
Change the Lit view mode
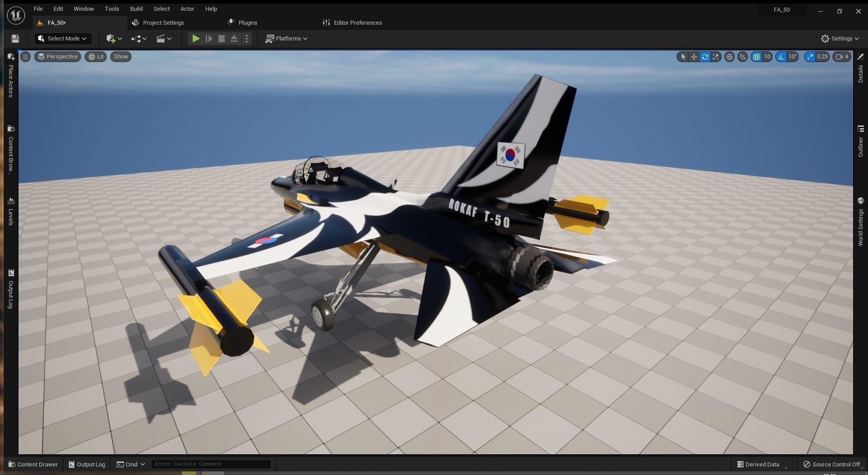pyautogui.click(x=96, y=57)
